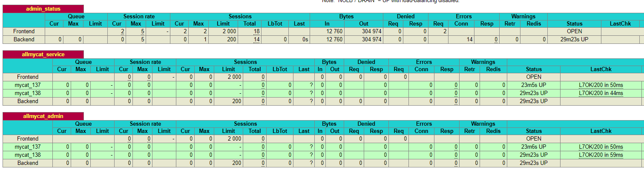Click mycat_137 server in allmycat_service table
Image resolution: width=644 pixels, height=170 pixels.
click(28, 85)
